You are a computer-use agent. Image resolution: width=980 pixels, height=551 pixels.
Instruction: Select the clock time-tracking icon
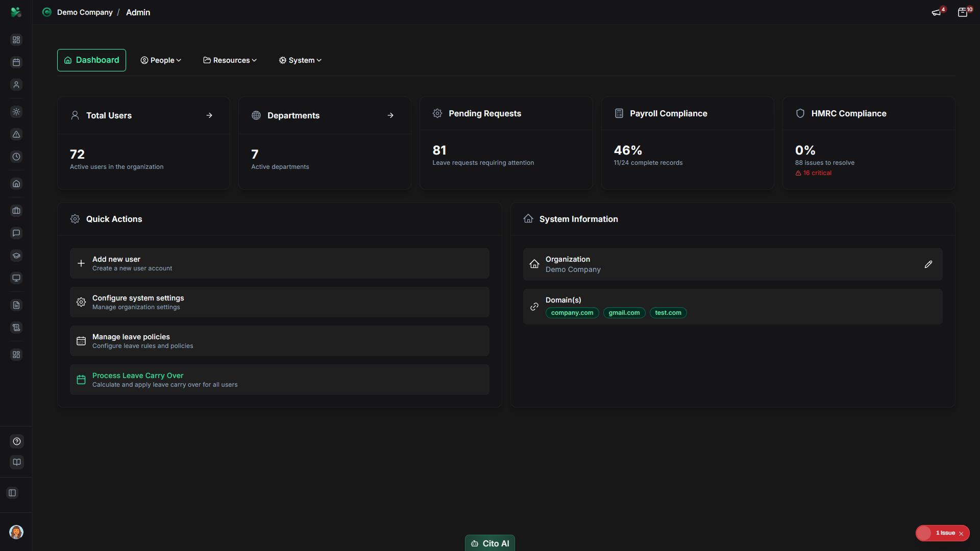(16, 157)
